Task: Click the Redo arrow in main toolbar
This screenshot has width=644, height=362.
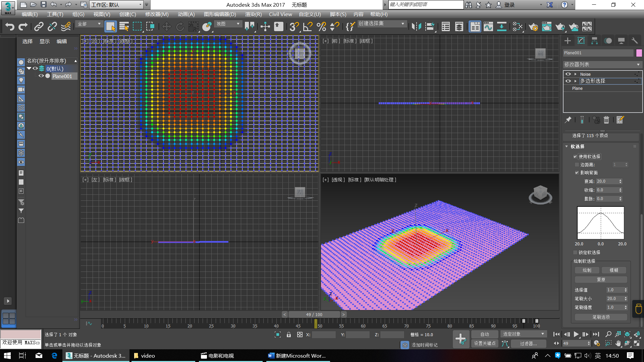Action: (23, 26)
